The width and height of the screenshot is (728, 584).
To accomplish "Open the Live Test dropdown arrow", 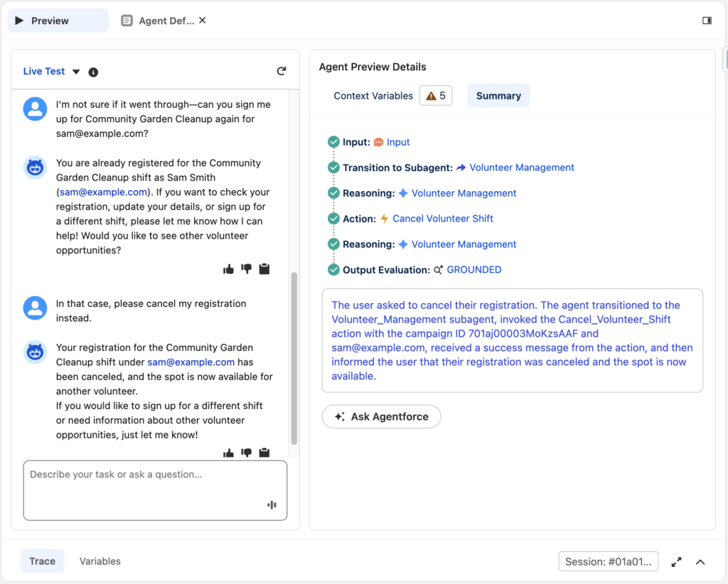I will point(76,72).
